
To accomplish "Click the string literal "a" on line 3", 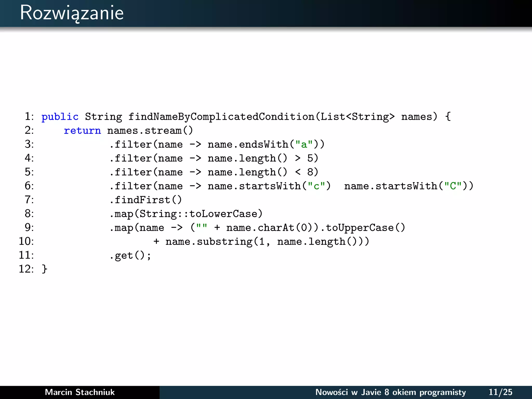I will tap(304, 144).
